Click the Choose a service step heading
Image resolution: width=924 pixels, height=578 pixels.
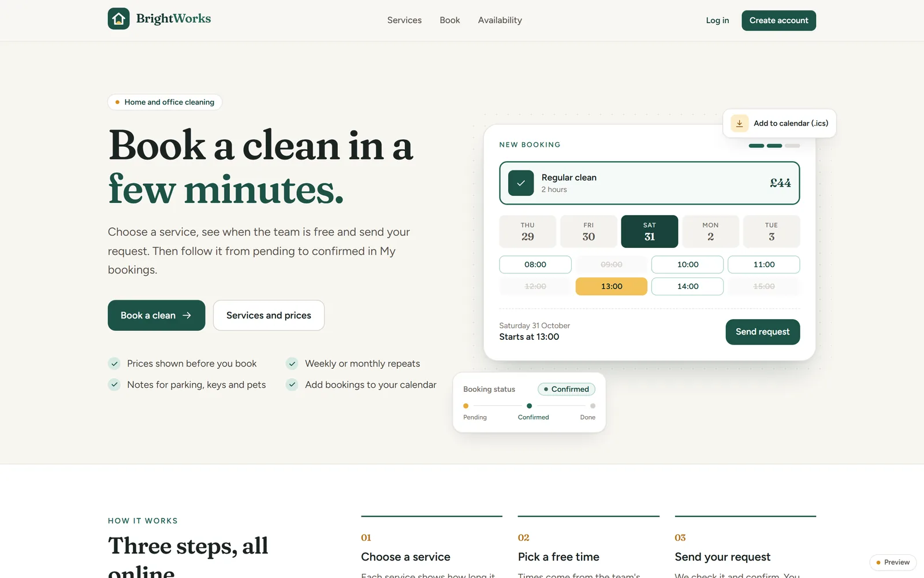405,557
